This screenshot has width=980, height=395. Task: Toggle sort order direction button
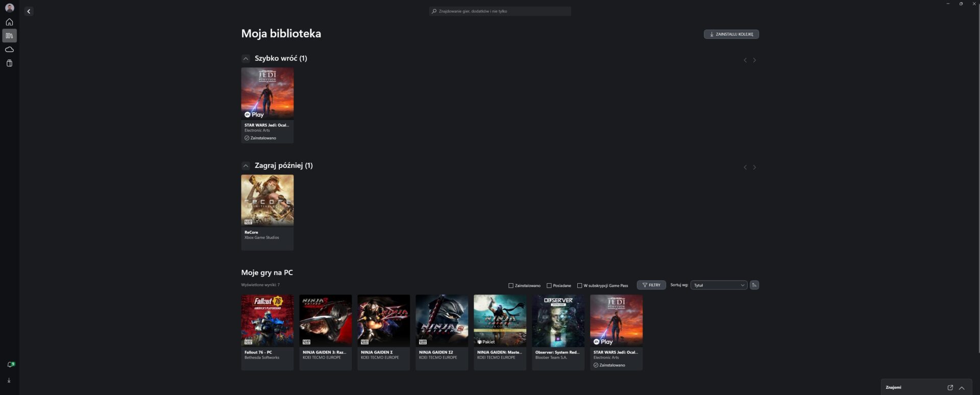754,285
